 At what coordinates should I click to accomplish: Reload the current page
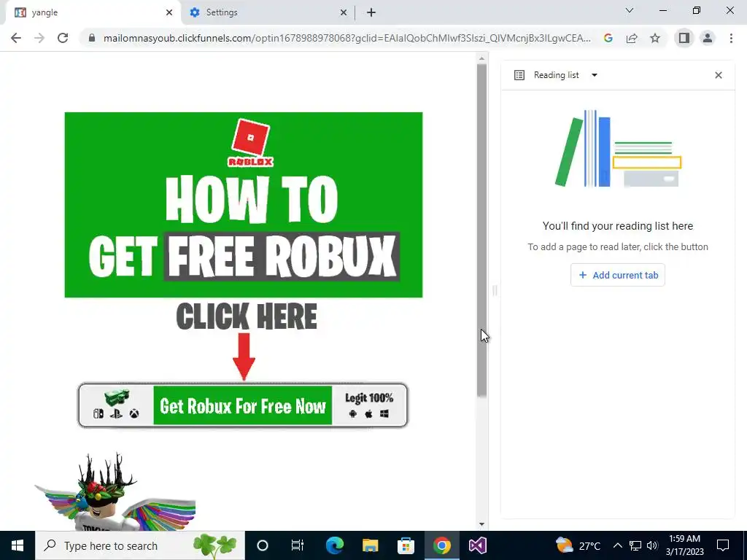coord(63,38)
